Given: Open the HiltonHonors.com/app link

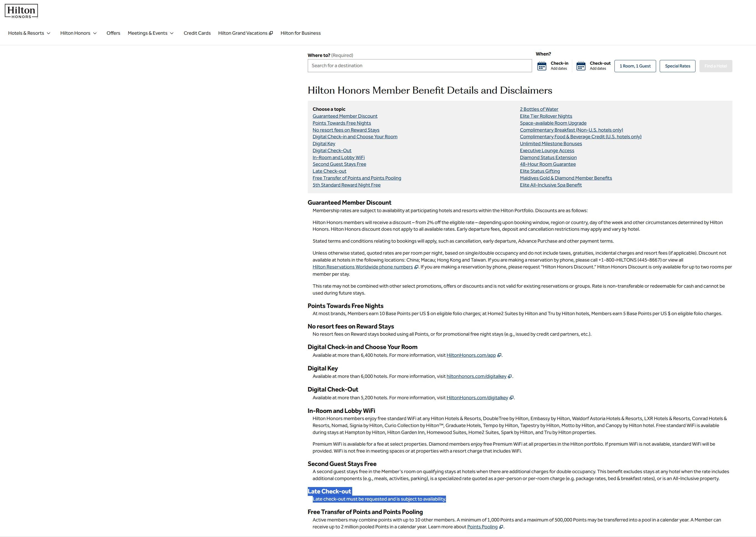Looking at the screenshot, I should [x=471, y=355].
